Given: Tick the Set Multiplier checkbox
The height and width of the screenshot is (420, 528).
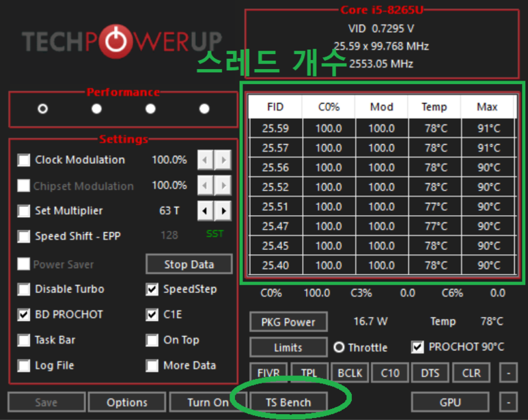Looking at the screenshot, I should click(24, 211).
